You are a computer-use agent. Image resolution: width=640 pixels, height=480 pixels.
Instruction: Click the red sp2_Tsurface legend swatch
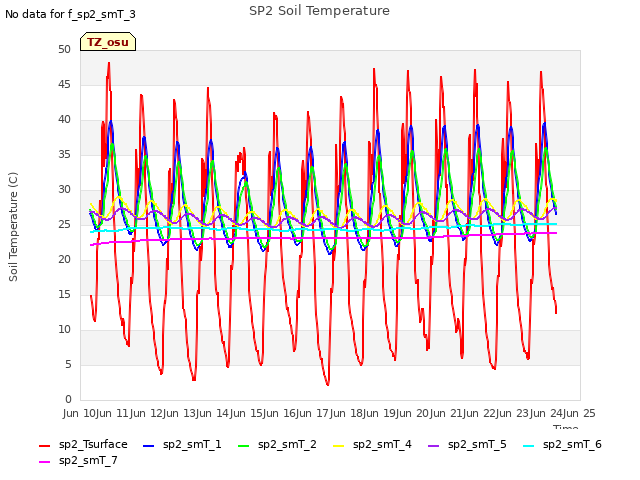pos(44,446)
